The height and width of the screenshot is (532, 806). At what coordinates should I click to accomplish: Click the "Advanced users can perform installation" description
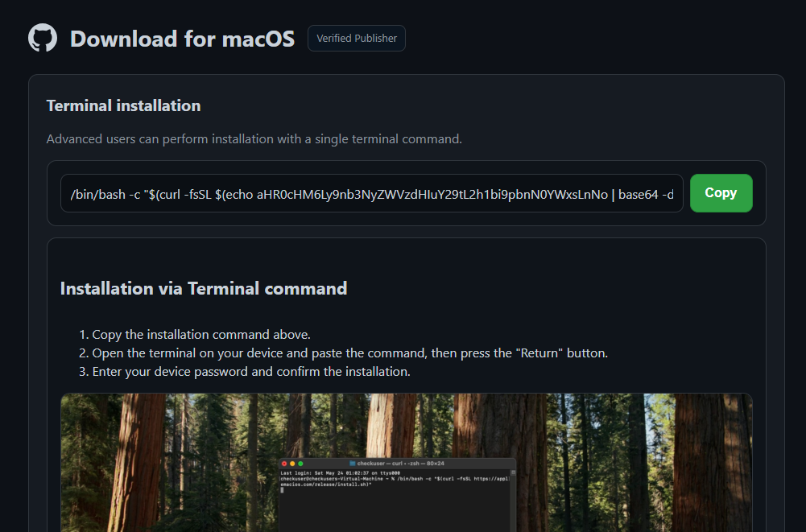[x=254, y=139]
